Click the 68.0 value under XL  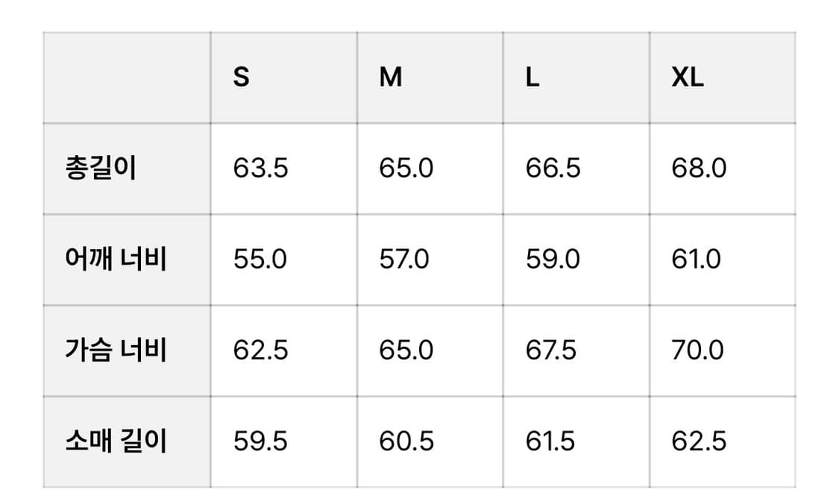(x=699, y=168)
